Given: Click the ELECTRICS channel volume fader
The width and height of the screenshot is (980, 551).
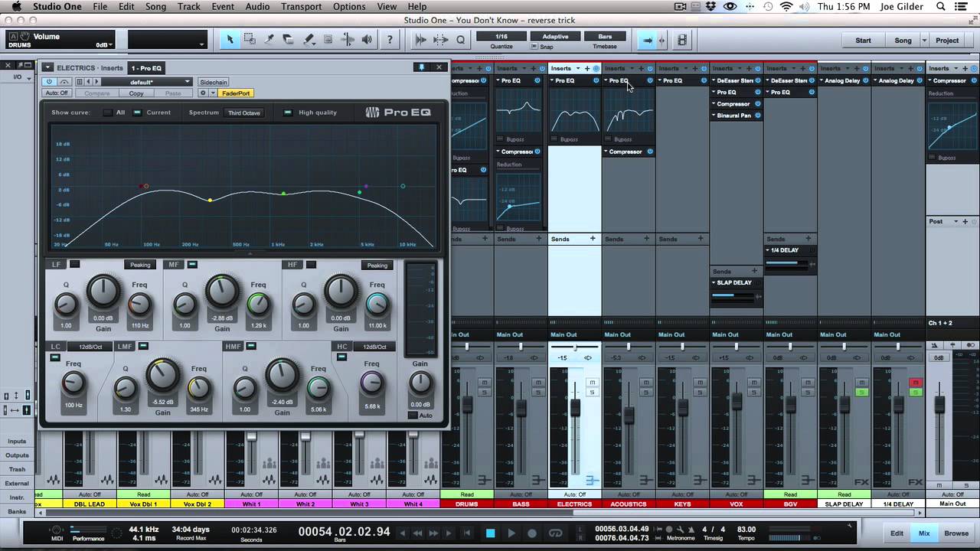Looking at the screenshot, I should pos(575,406).
